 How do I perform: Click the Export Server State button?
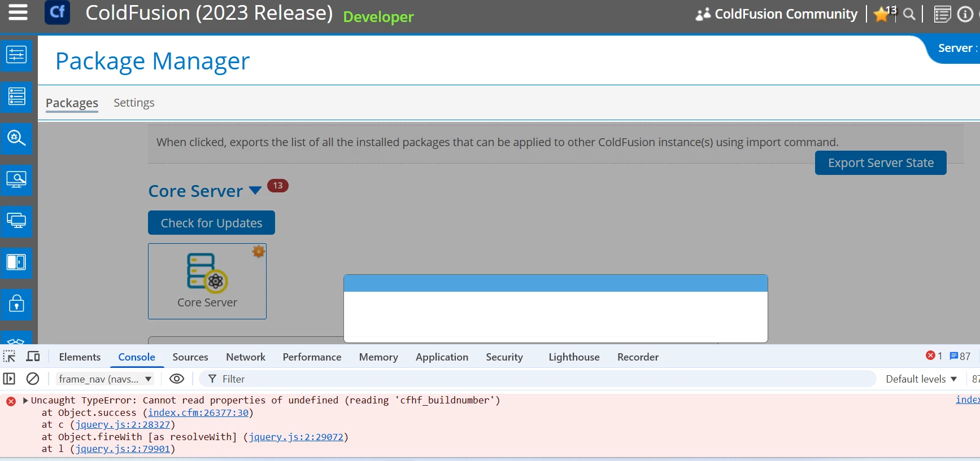click(881, 163)
